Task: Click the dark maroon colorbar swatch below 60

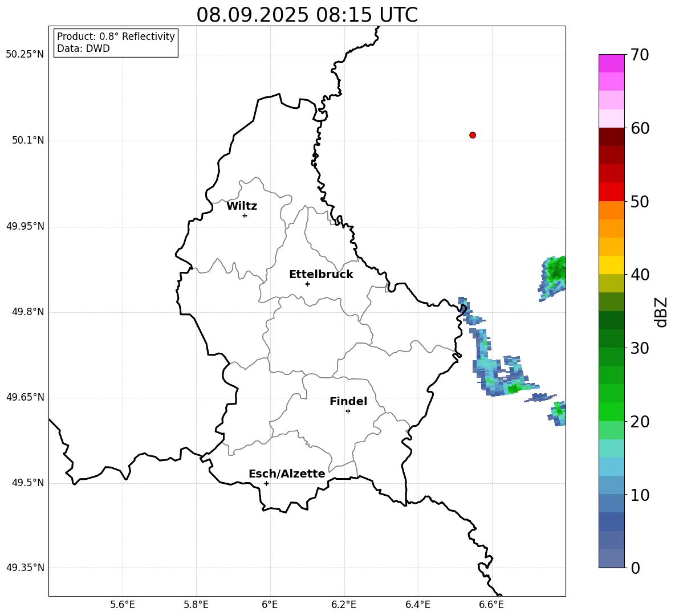Action: pos(611,137)
